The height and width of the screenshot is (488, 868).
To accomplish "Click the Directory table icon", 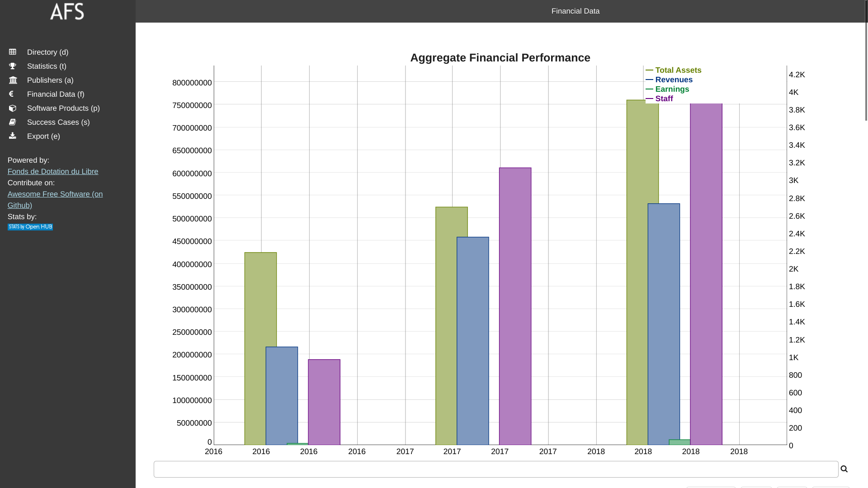I will click(x=13, y=52).
